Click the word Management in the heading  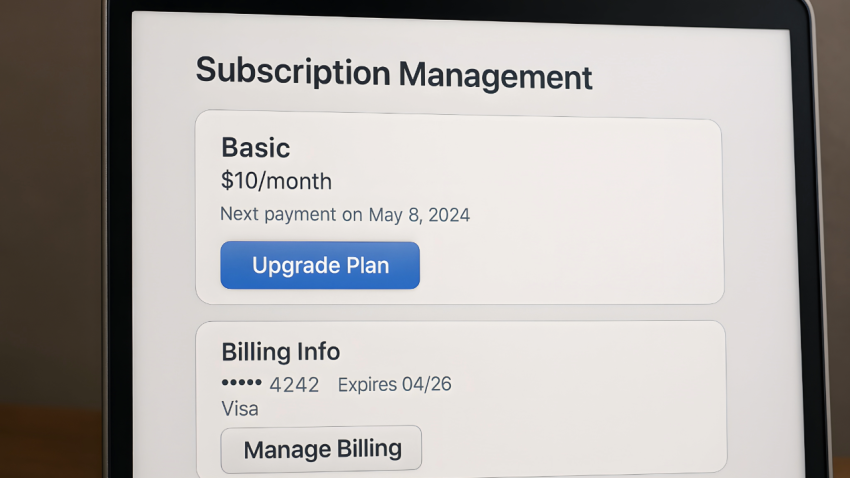[x=495, y=76]
